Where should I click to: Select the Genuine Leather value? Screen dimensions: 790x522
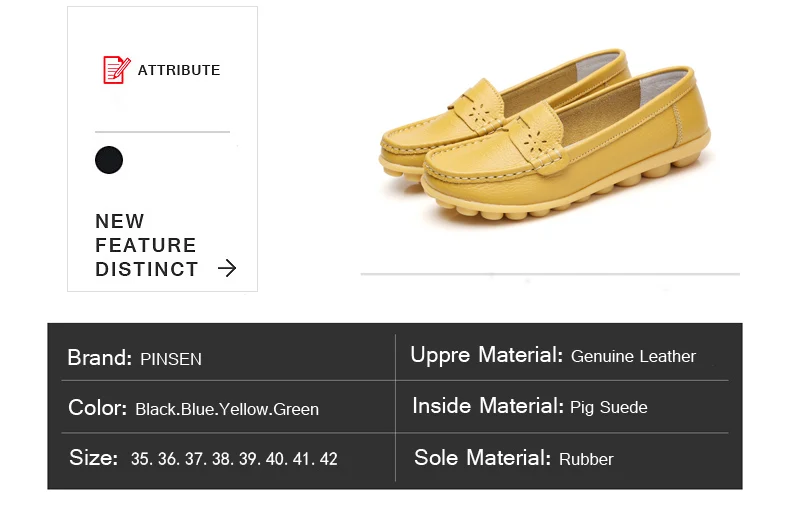click(x=633, y=356)
